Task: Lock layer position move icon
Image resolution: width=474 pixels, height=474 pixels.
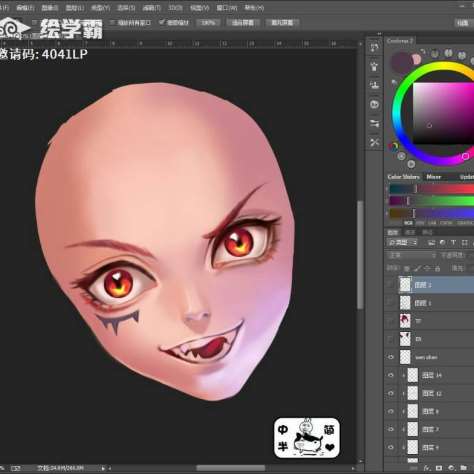Action: pyautogui.click(x=428, y=268)
